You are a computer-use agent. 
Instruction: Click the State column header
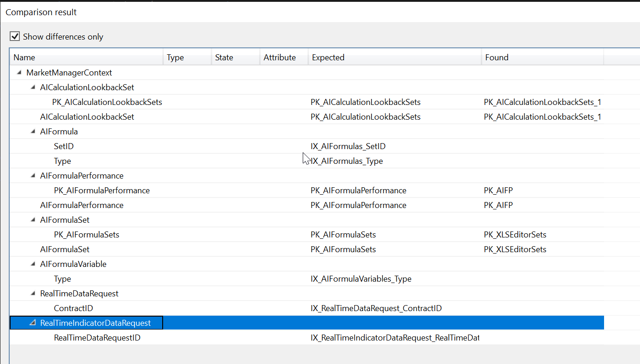tap(224, 57)
